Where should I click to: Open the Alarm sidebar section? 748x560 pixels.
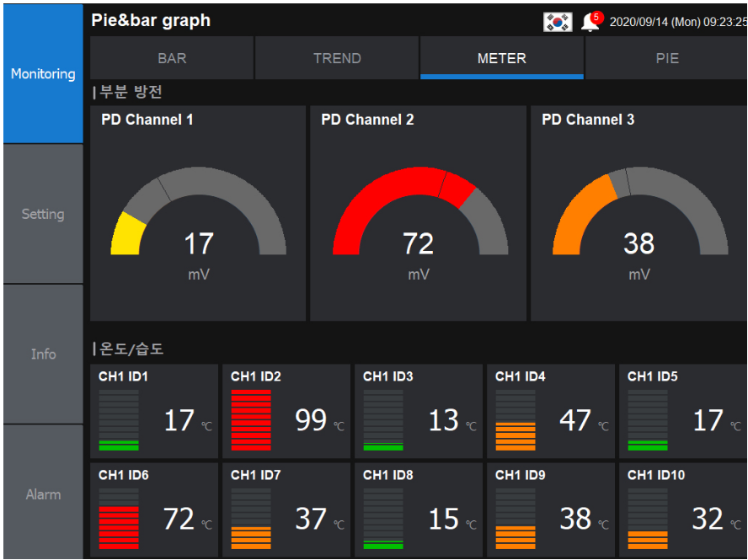pos(43,494)
